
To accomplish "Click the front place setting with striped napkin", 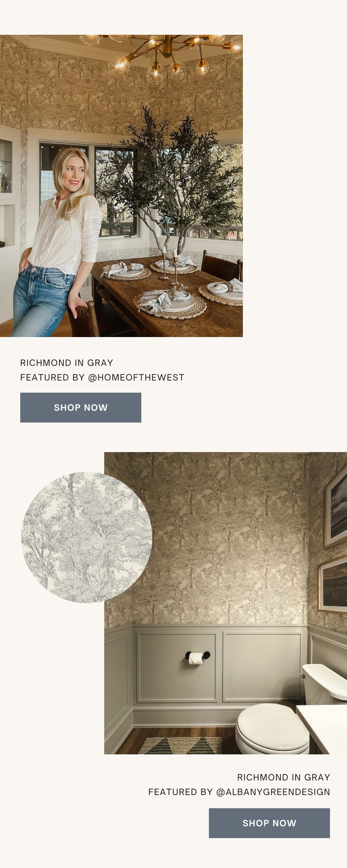I will 170,302.
